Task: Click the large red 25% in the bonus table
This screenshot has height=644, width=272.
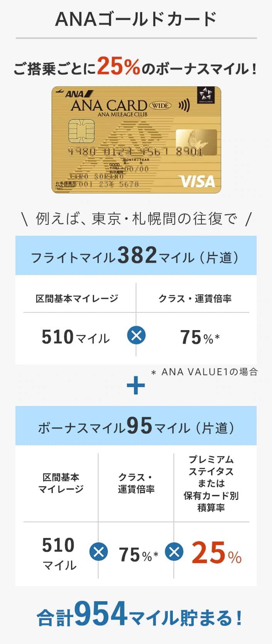Action: pos(215,553)
